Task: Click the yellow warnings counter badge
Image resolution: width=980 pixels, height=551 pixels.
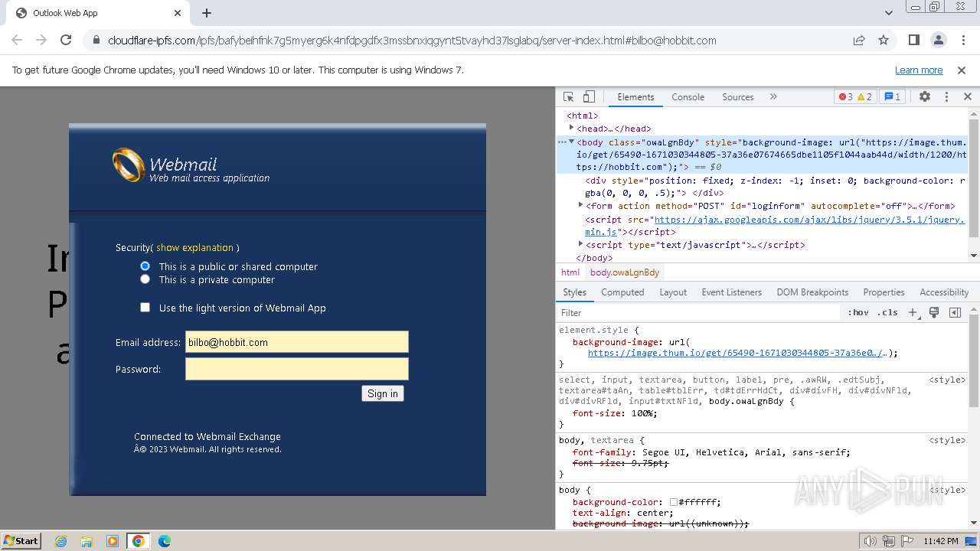Action: (864, 97)
